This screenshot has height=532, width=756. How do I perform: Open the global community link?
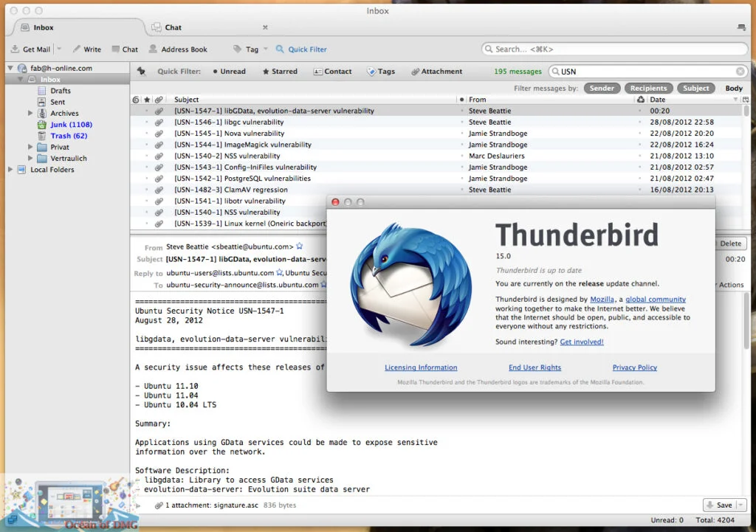click(x=656, y=300)
